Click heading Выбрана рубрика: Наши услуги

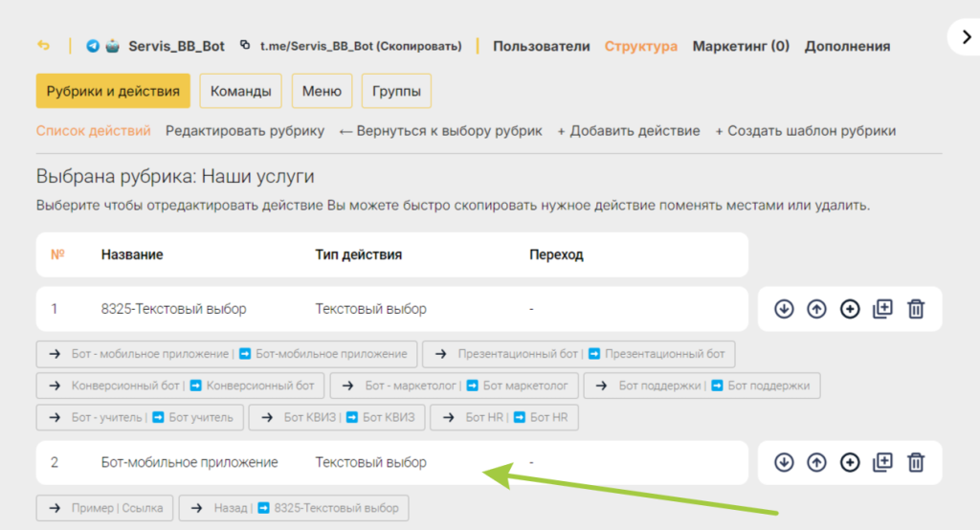[175, 176]
